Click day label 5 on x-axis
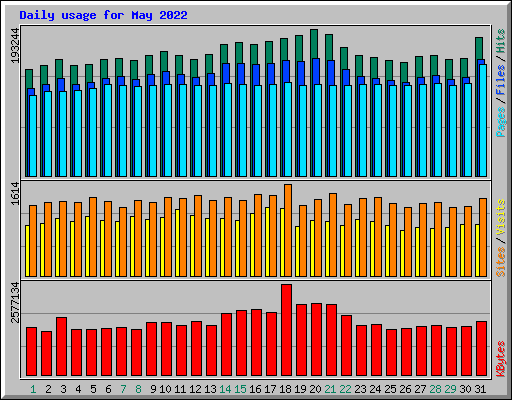The image size is (512, 400). 93,389
